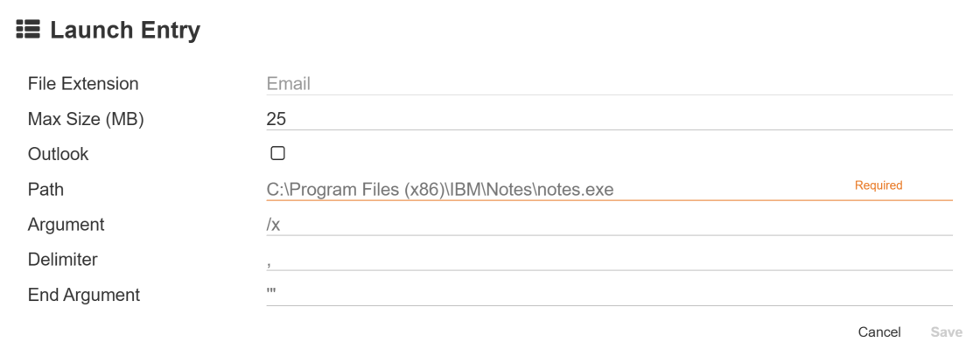The width and height of the screenshot is (980, 356).
Task: Click the orange Required validation message
Action: [x=878, y=185]
